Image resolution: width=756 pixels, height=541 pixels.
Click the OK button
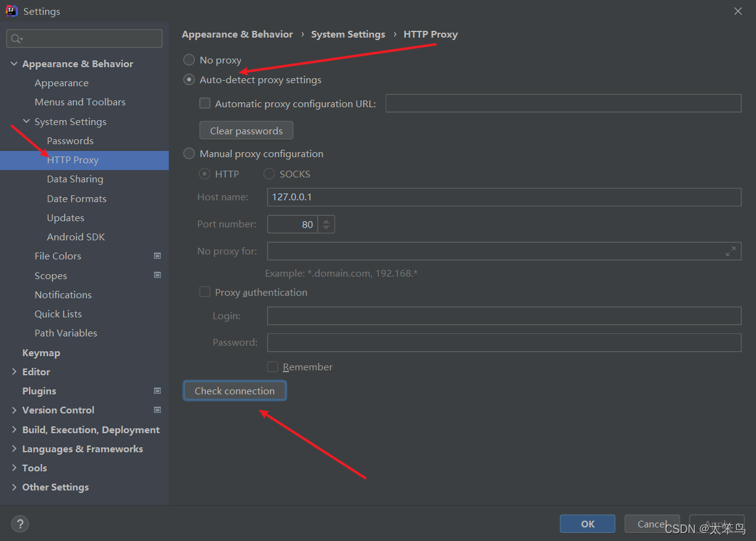tap(588, 524)
